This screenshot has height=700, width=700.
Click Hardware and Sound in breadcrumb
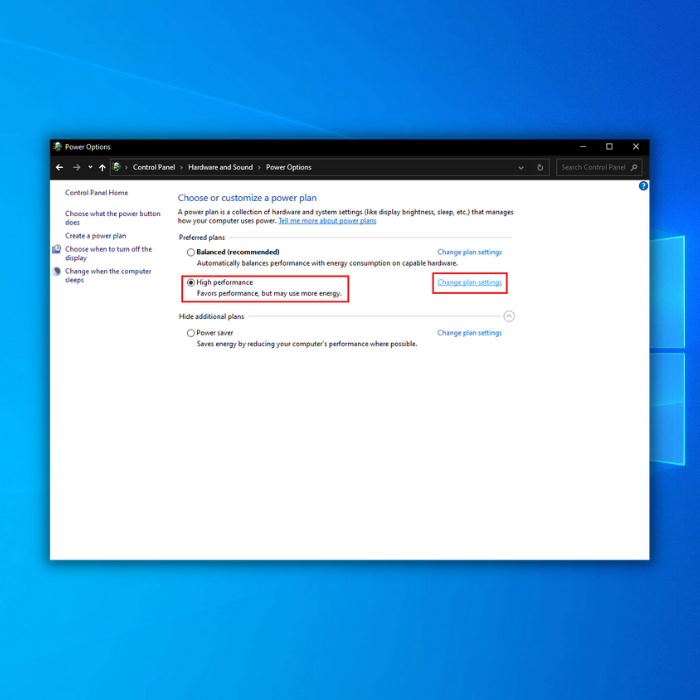220,168
